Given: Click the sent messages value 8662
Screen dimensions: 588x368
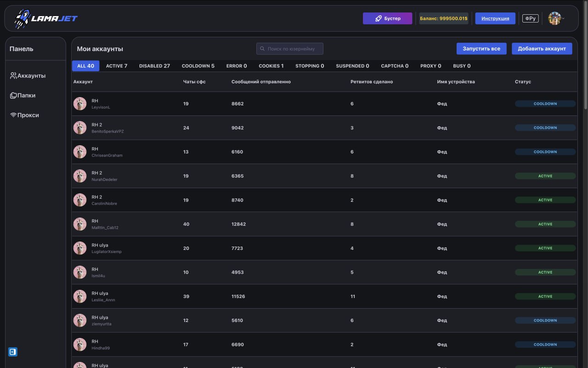Looking at the screenshot, I should click(237, 103).
